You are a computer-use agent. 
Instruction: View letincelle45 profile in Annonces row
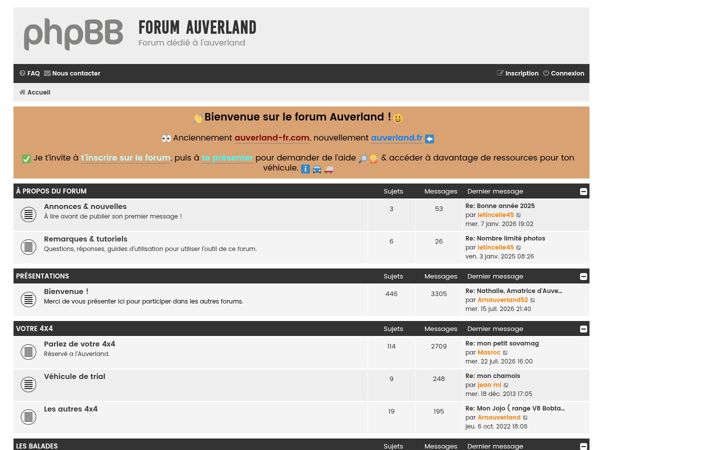coord(495,215)
